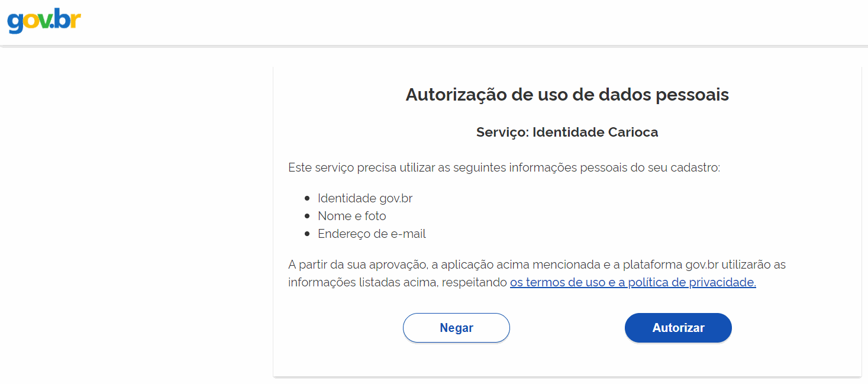The image size is (868, 384).
Task: Open the terms of use and privacy policy link
Action: click(x=633, y=283)
